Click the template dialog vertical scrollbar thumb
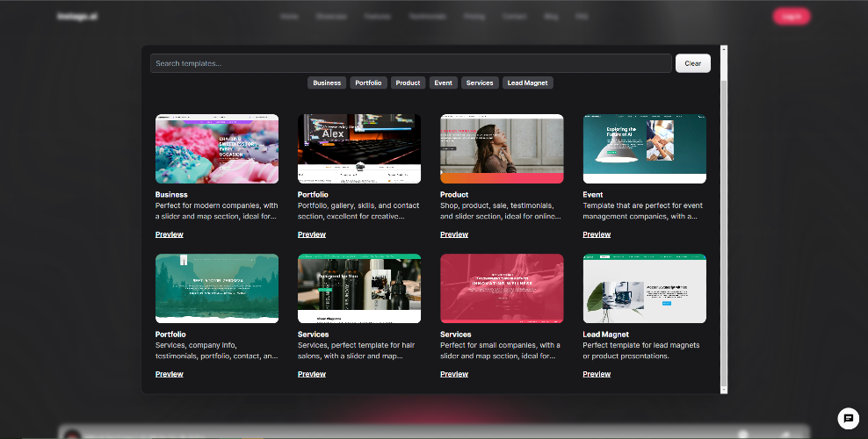The height and width of the screenshot is (439, 868). (x=724, y=232)
